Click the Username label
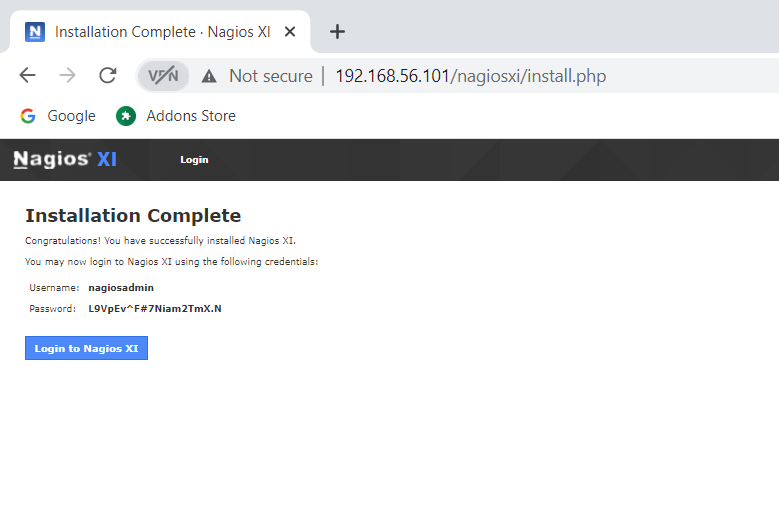 (x=54, y=288)
